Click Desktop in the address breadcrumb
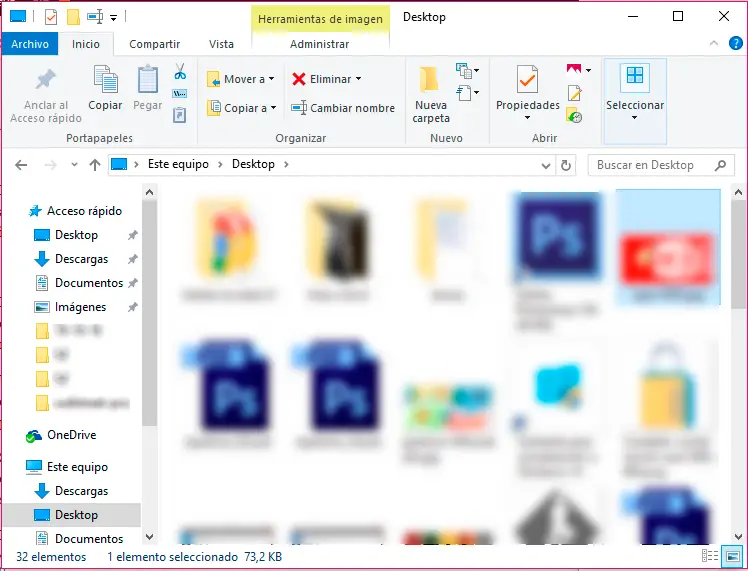Viewport: 748px width, 571px height. (253, 164)
